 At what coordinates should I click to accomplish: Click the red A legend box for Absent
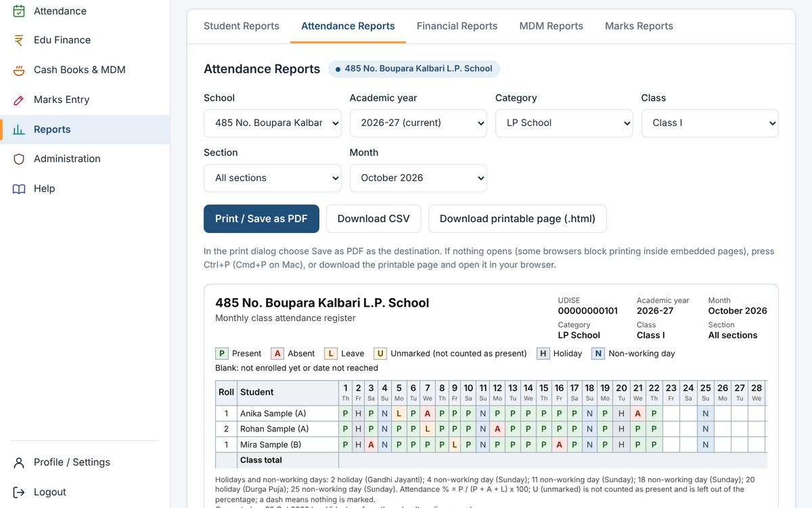click(277, 354)
